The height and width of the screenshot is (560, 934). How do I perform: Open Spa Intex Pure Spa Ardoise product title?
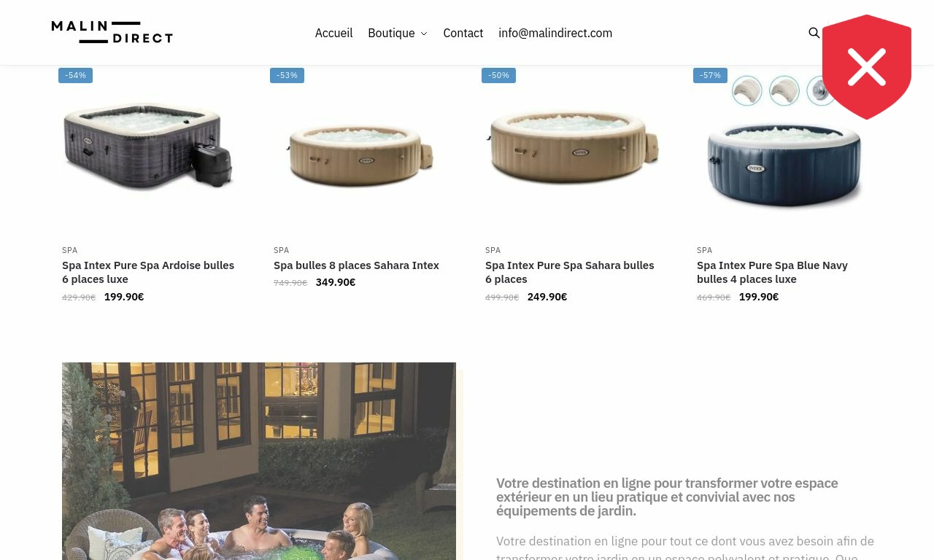tap(148, 272)
